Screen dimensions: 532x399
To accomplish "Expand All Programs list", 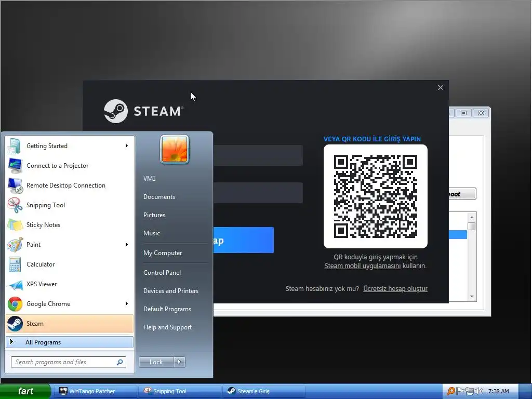I will [70, 342].
